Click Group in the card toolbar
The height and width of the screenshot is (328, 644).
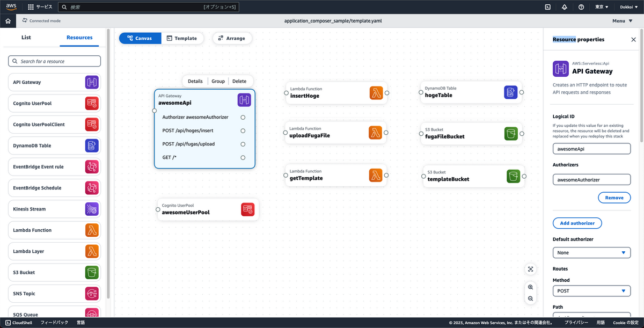click(218, 81)
